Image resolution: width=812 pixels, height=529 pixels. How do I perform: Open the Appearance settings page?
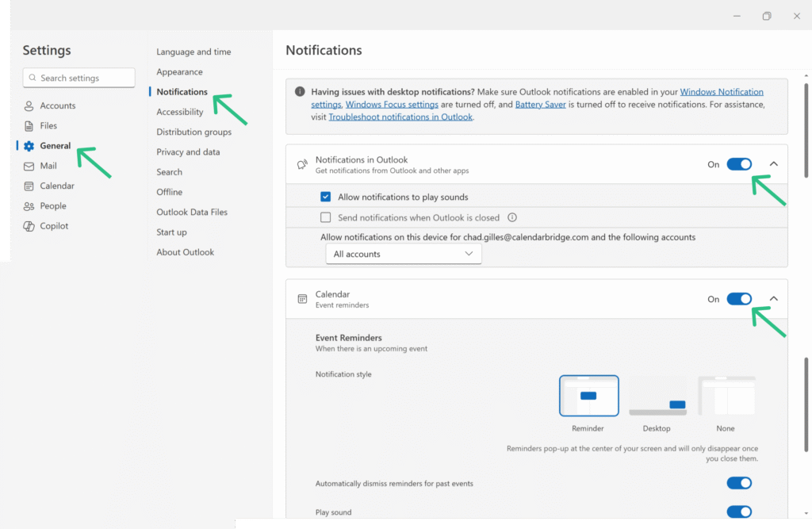pyautogui.click(x=180, y=72)
